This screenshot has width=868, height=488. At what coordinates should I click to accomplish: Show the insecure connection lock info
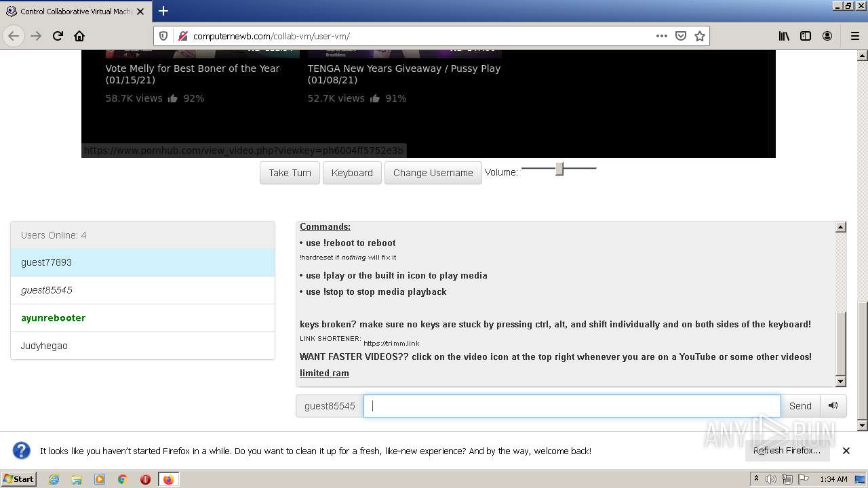pyautogui.click(x=182, y=36)
